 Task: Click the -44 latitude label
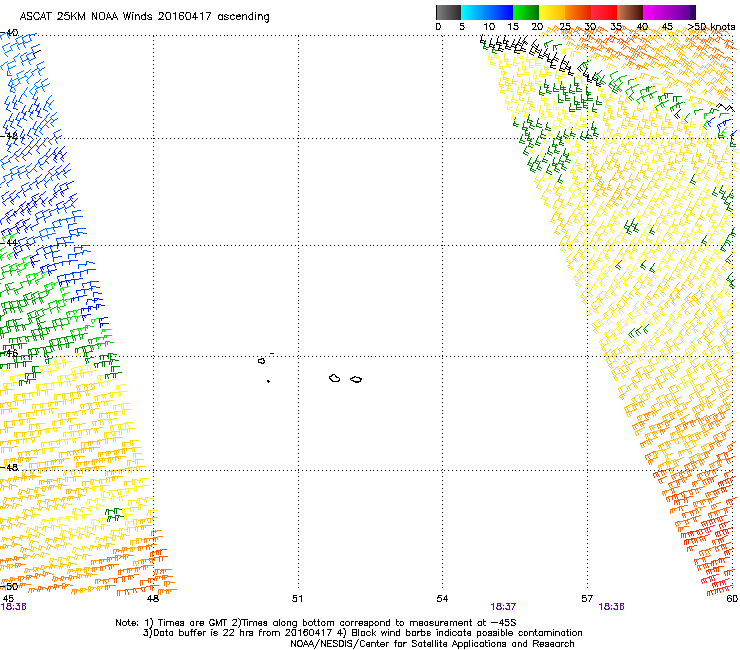pyautogui.click(x=9, y=243)
